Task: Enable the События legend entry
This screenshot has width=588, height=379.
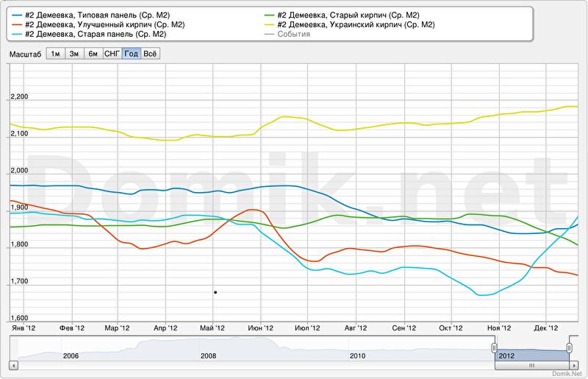Action: coord(293,34)
